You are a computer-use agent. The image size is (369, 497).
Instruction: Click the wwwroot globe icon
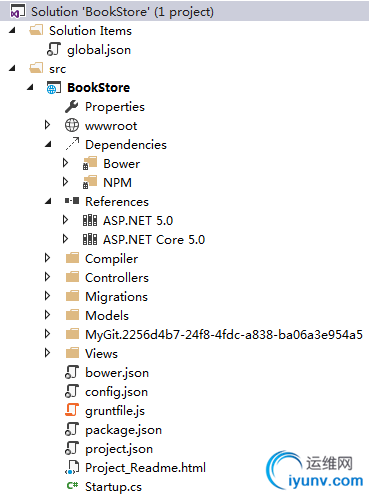tap(72, 125)
